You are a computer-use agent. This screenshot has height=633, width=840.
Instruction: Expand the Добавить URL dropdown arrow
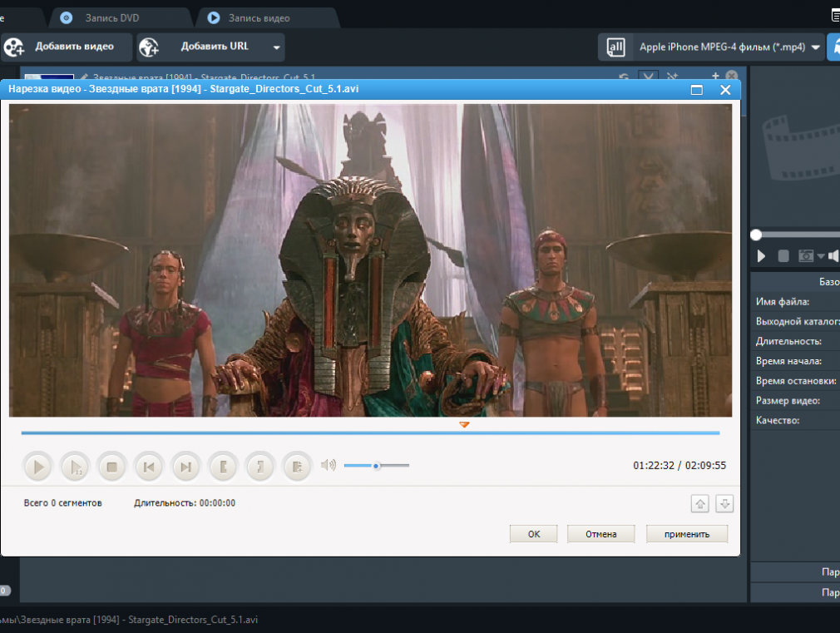coord(276,47)
